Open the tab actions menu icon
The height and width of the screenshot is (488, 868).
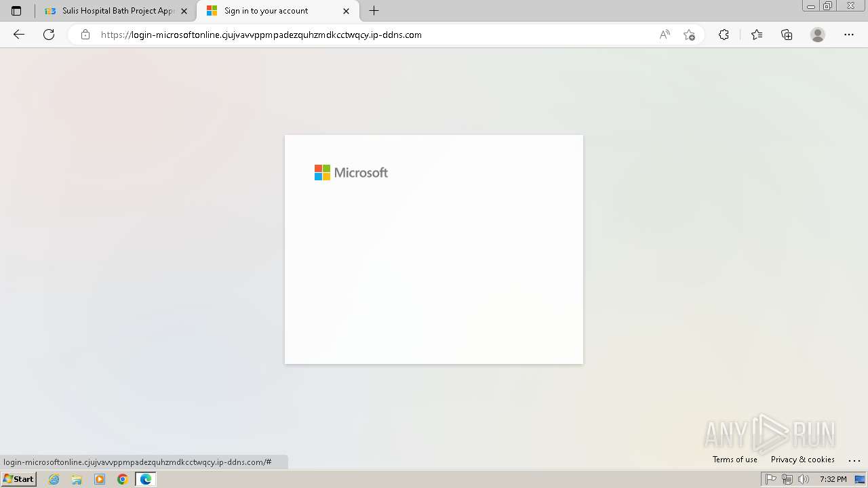(16, 11)
